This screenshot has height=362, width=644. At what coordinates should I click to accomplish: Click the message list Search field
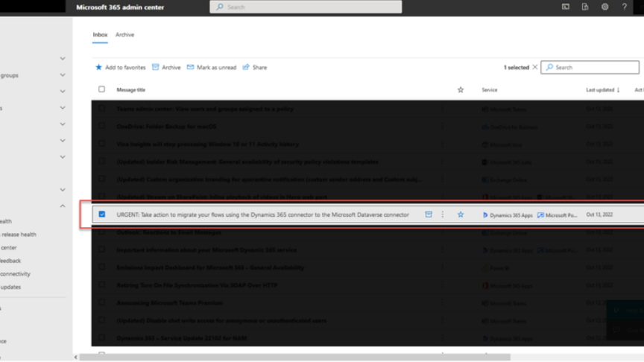tap(590, 67)
